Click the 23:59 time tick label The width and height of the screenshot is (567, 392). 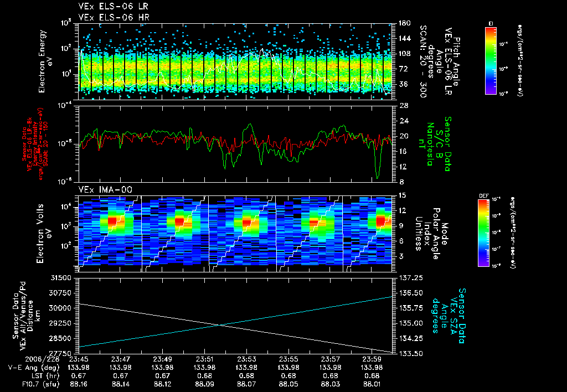click(372, 359)
